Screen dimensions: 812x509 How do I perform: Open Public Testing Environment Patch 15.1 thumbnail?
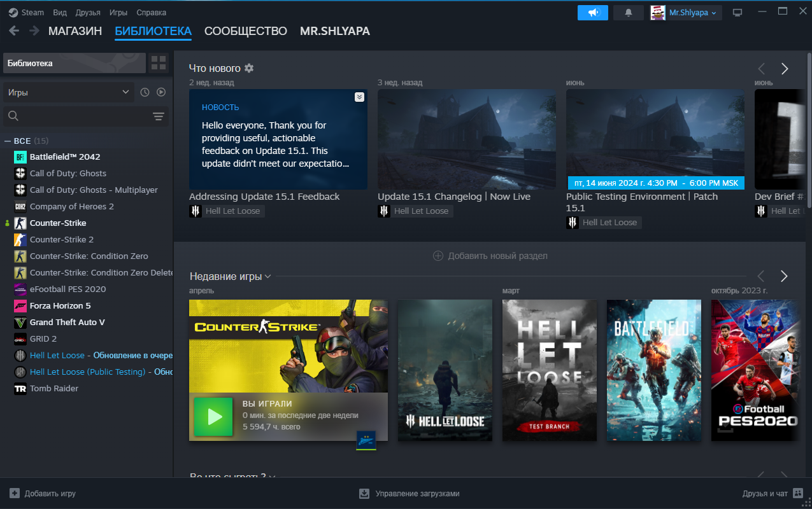[655, 139]
